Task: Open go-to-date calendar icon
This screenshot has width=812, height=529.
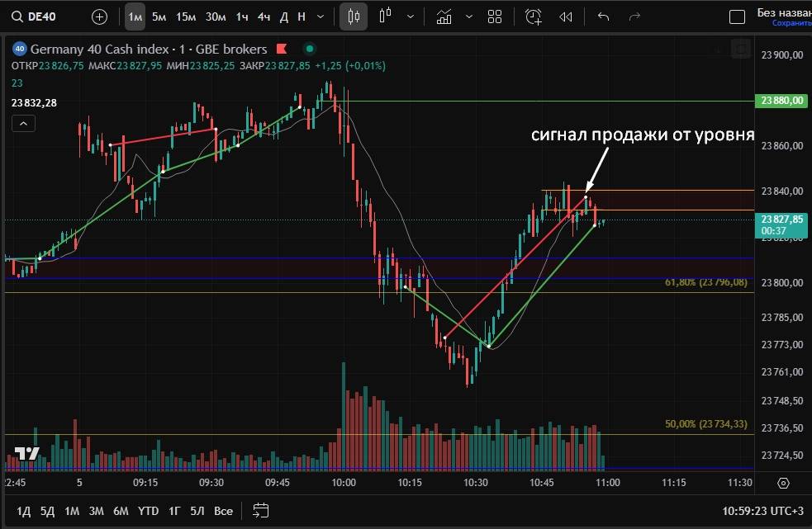Action: pos(261,510)
